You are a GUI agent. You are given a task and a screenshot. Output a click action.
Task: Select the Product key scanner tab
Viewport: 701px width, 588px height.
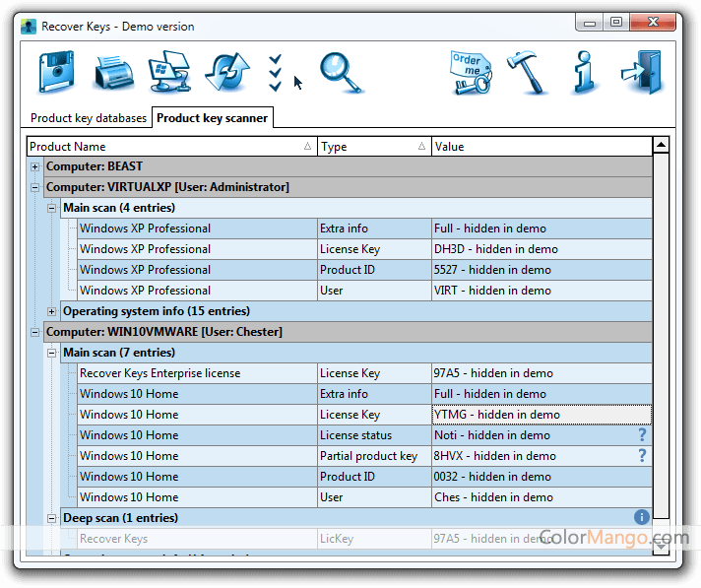click(x=212, y=118)
